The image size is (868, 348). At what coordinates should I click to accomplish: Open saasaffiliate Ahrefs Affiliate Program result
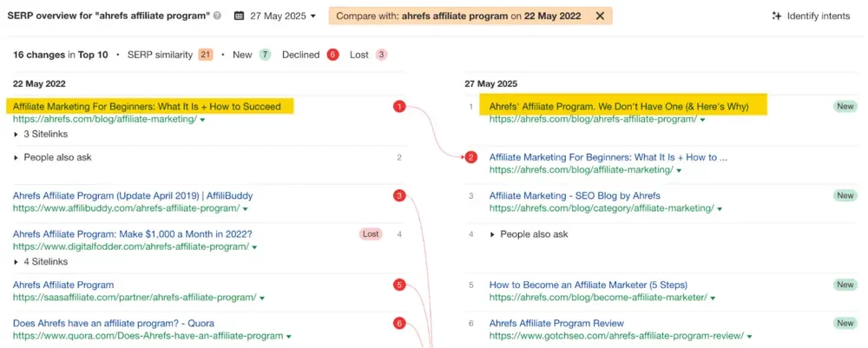[63, 286]
